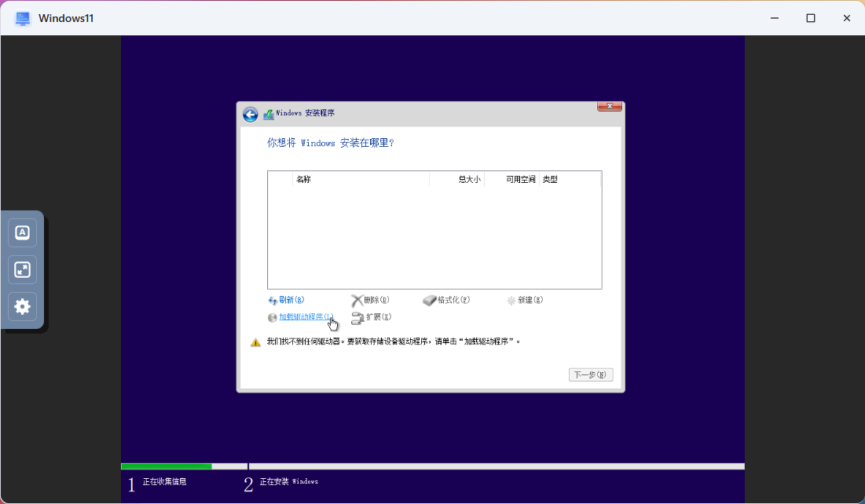Maximize the Windows11 window
Image resolution: width=865 pixels, height=504 pixels.
pos(810,18)
